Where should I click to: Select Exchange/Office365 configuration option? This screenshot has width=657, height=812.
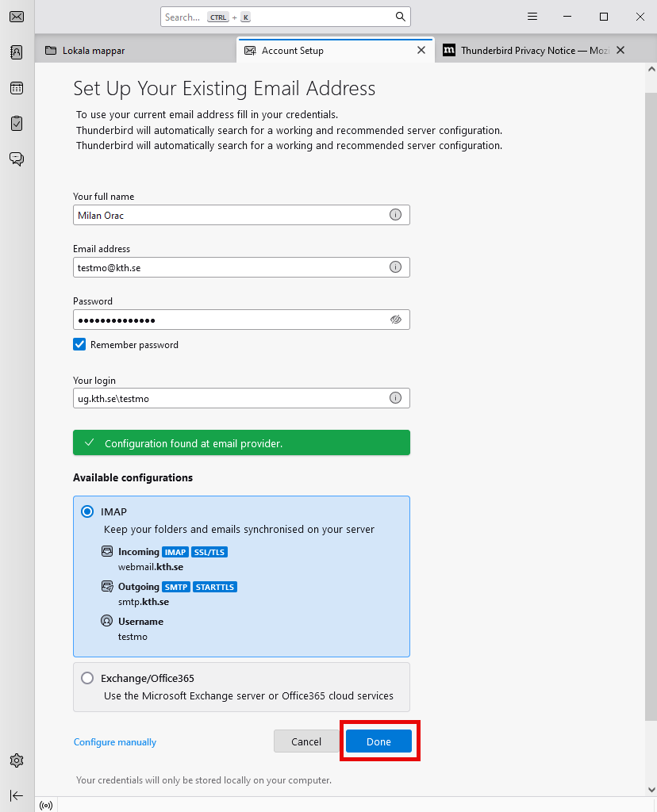pyautogui.click(x=87, y=679)
